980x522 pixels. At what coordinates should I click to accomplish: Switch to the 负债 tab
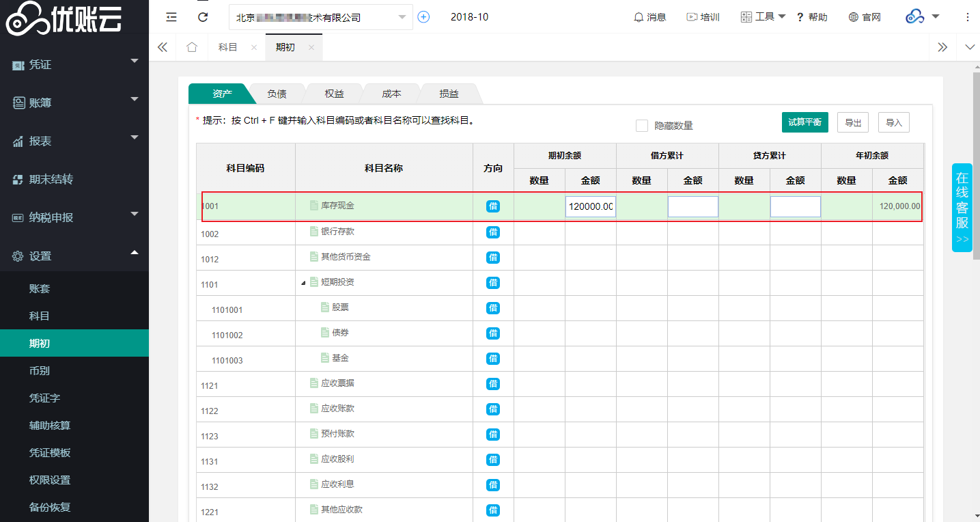pyautogui.click(x=277, y=94)
